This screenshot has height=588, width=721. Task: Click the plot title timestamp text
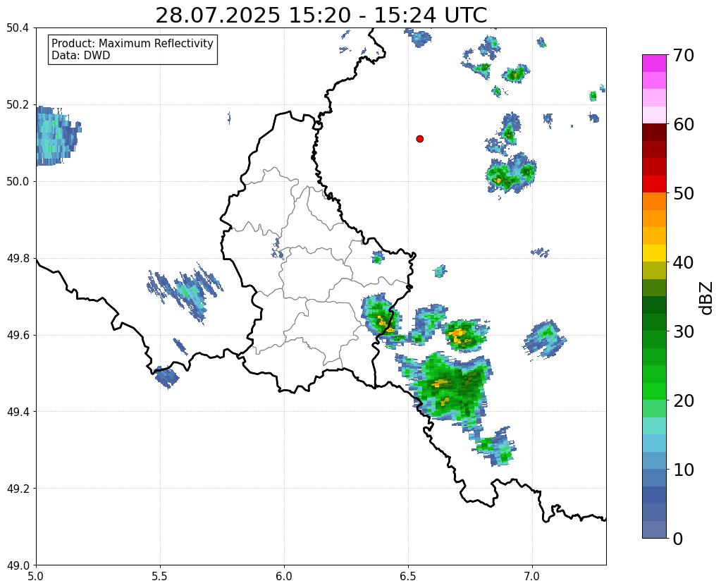coord(321,16)
